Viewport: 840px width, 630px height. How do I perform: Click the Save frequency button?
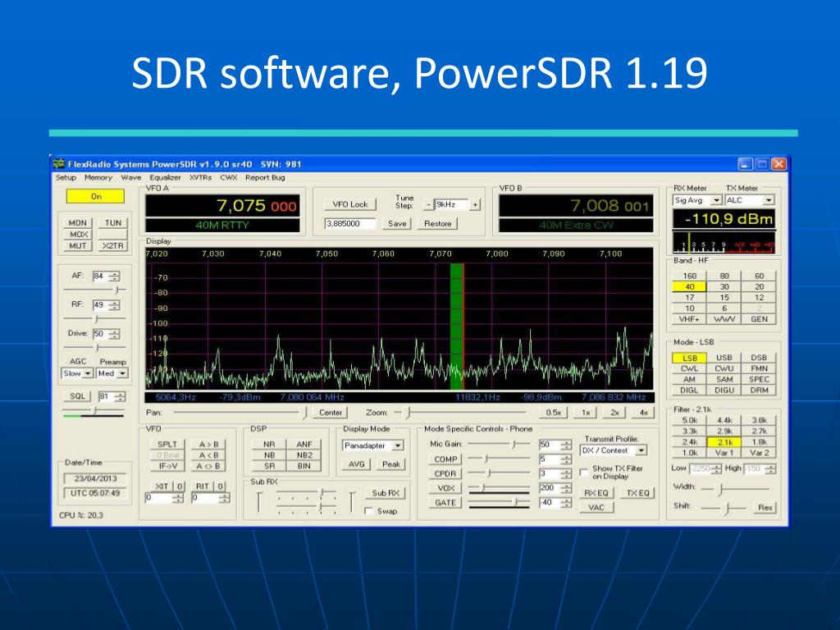(397, 223)
